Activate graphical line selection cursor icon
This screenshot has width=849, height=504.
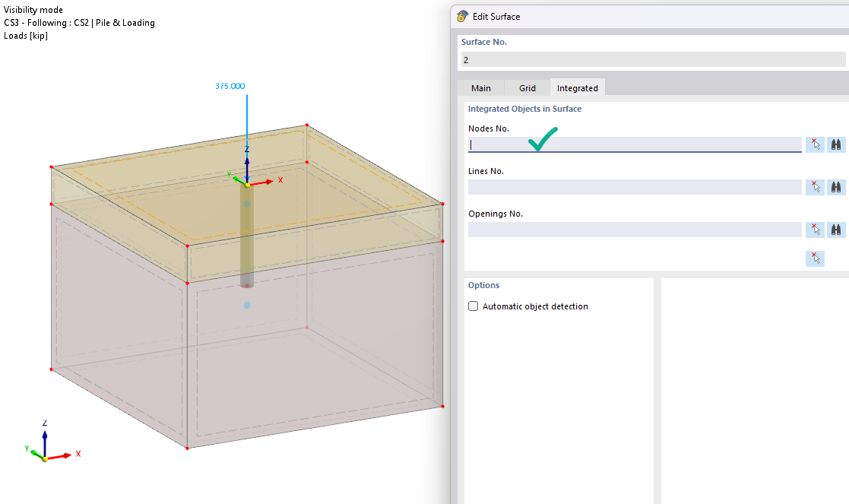[x=814, y=187]
